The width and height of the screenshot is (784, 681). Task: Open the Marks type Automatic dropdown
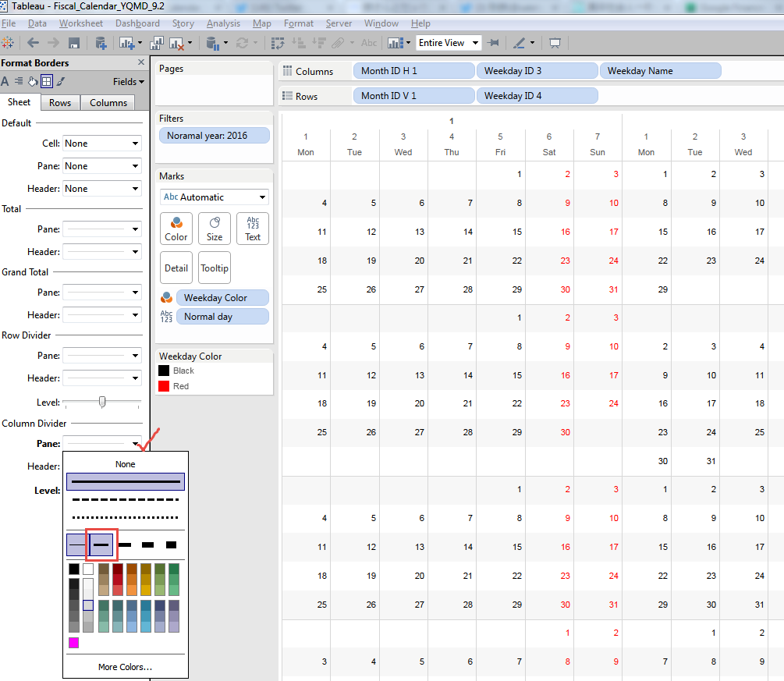214,197
